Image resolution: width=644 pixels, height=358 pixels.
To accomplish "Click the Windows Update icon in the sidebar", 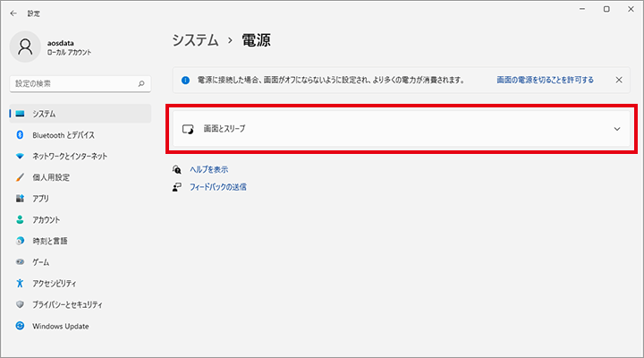I will [20, 326].
